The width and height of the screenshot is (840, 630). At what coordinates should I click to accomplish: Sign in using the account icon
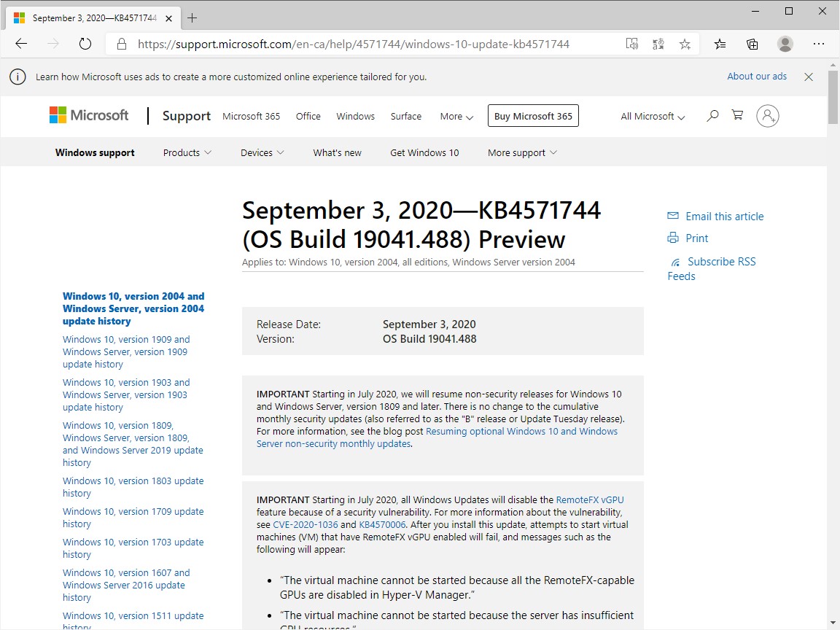[768, 116]
